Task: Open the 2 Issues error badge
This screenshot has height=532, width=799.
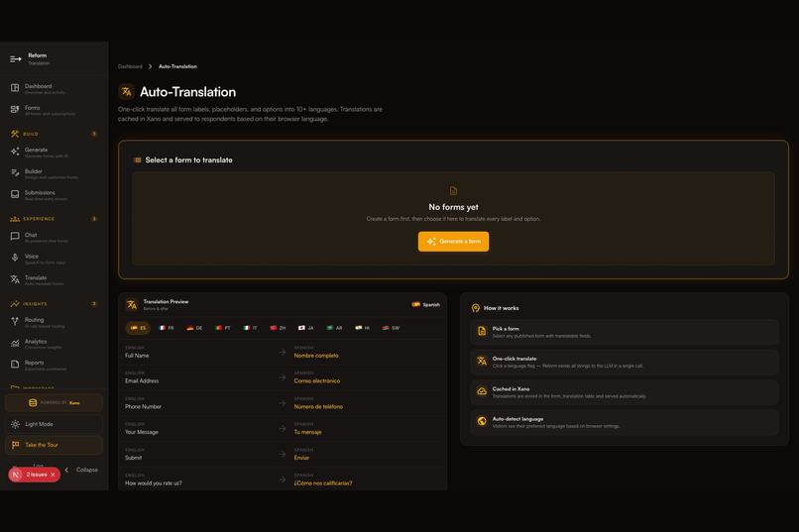Action: coord(32,475)
